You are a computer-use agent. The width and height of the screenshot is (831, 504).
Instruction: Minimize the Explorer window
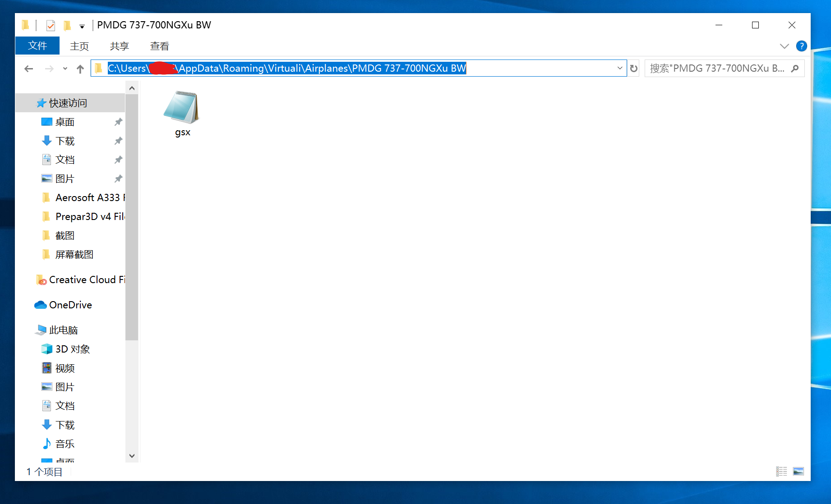[x=719, y=25]
